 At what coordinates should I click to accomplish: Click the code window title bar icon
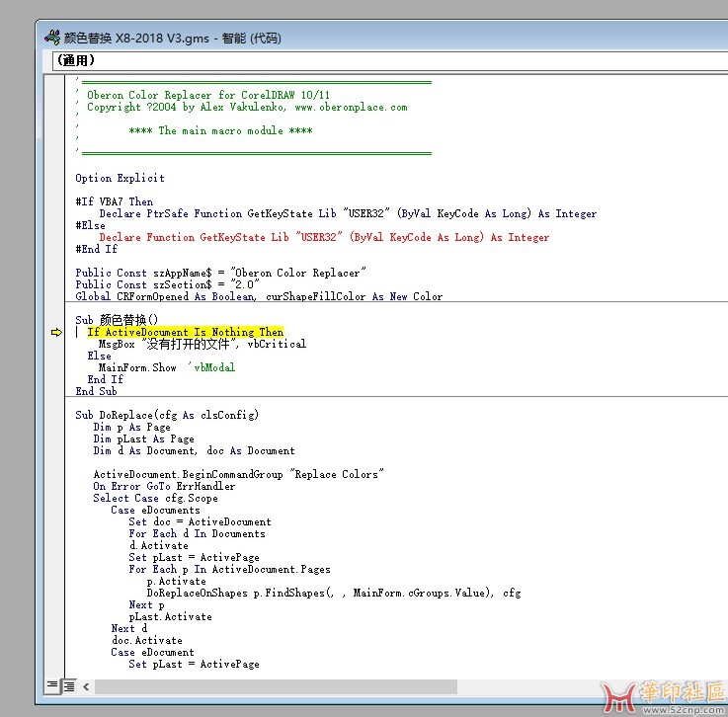(x=52, y=37)
